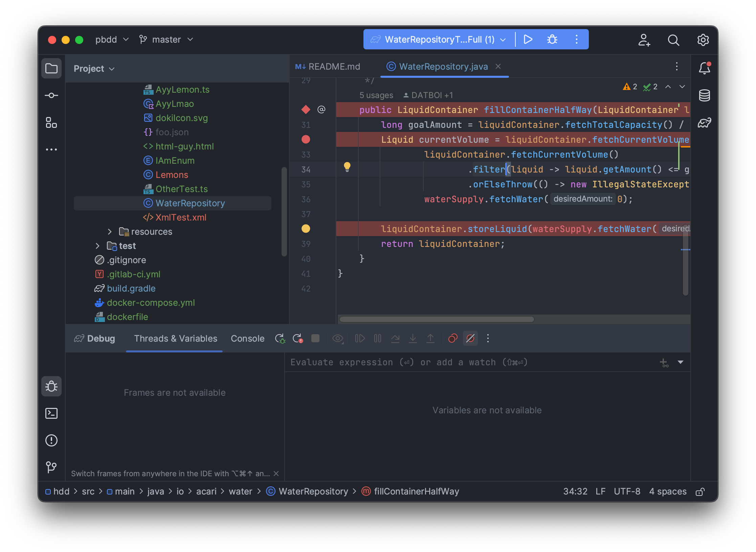Open the Console tab
Screen dimensions: 756x552
247,338
